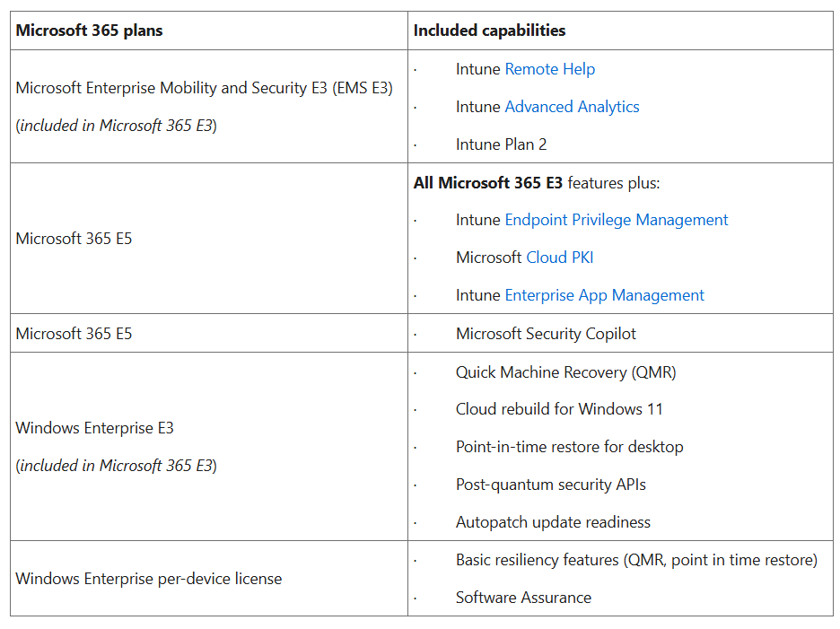The height and width of the screenshot is (629, 840).
Task: Open the Remote Help link
Action: 549,69
